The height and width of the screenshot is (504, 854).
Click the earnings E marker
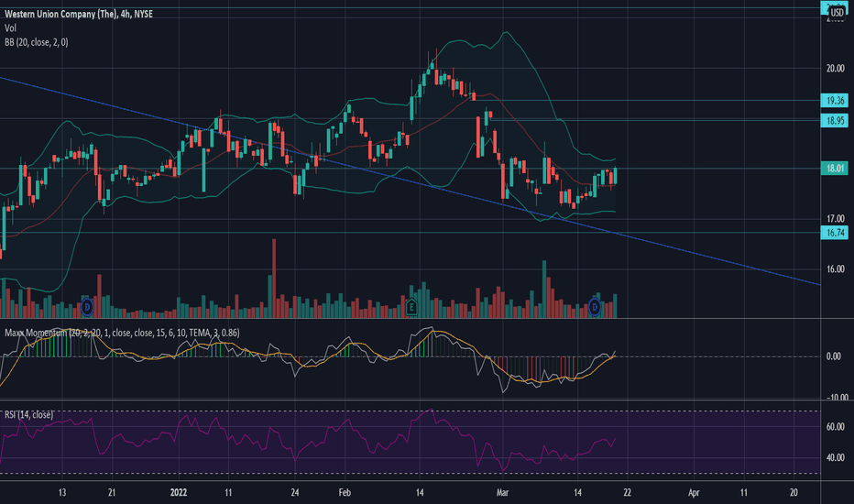(x=411, y=307)
